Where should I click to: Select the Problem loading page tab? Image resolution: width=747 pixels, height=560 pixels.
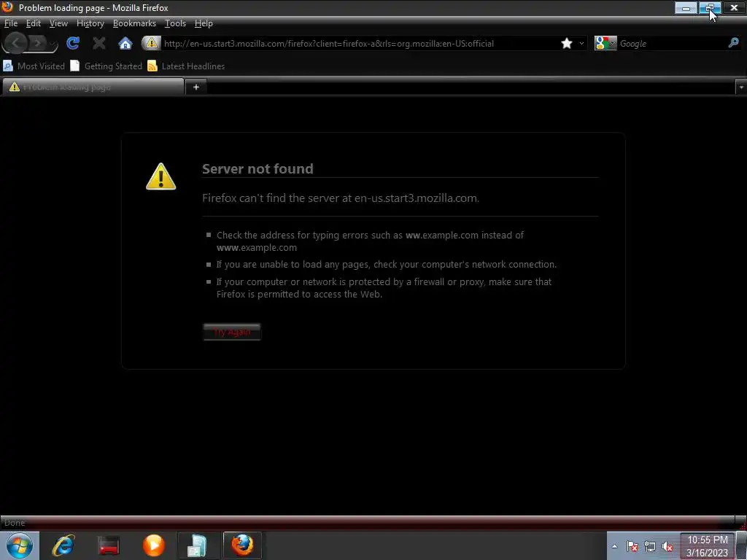click(93, 87)
